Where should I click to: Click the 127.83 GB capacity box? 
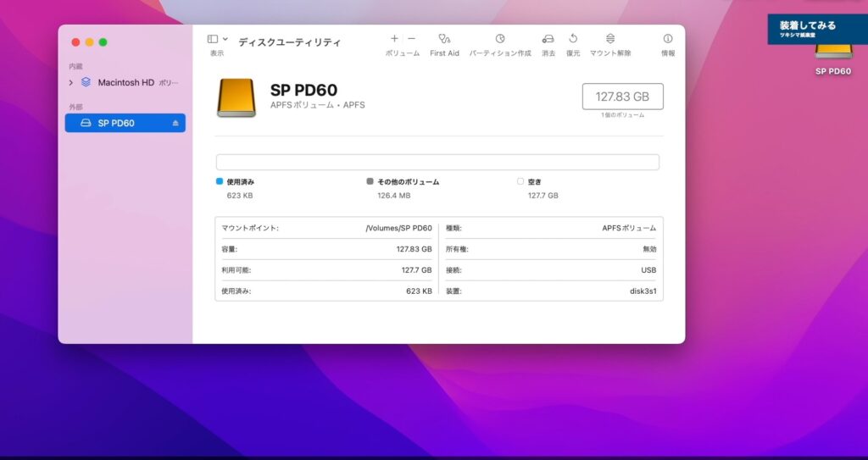pyautogui.click(x=623, y=97)
